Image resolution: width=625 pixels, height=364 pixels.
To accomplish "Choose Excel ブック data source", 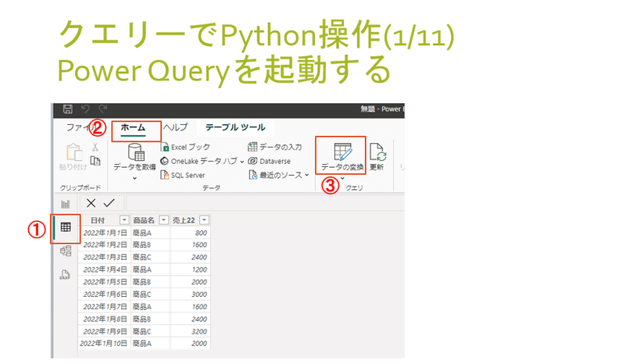I will tap(185, 147).
